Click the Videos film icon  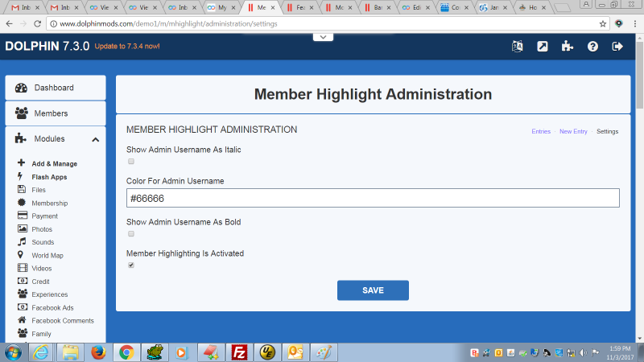pos(23,268)
